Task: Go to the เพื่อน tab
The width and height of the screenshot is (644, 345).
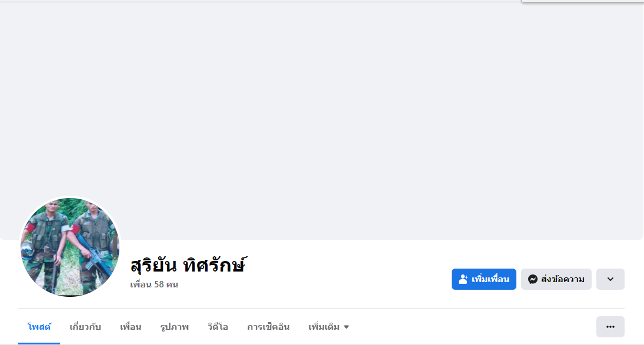Action: 131,327
